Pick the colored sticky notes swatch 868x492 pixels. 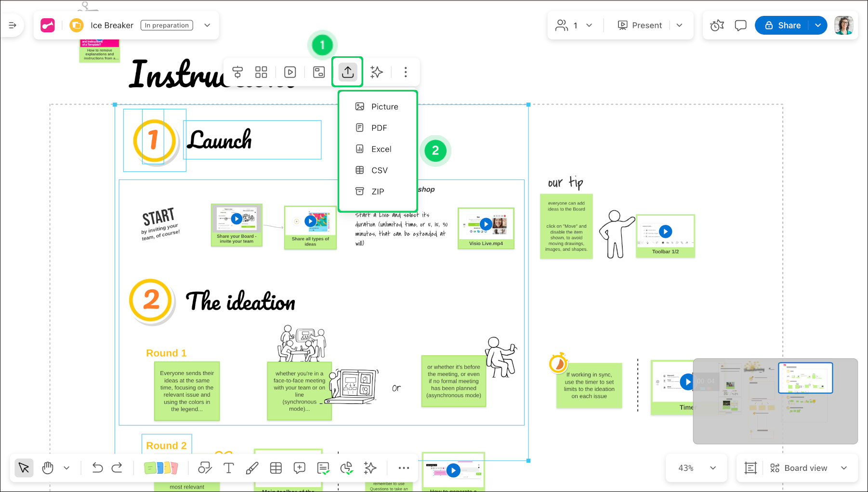[x=161, y=468]
